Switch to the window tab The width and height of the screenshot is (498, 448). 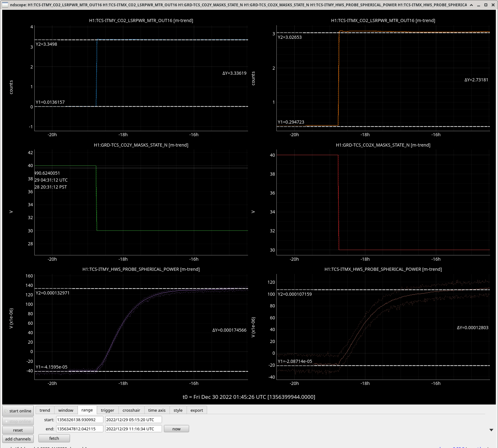66,410
